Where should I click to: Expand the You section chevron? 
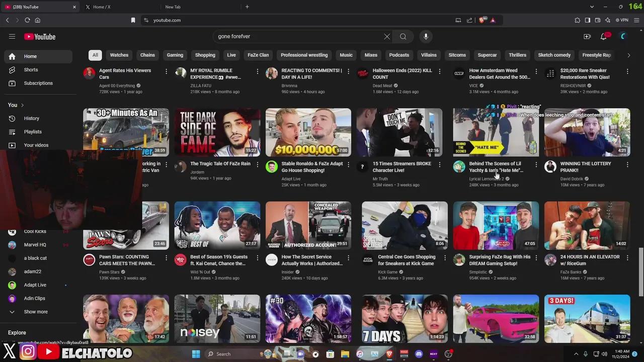click(x=22, y=105)
